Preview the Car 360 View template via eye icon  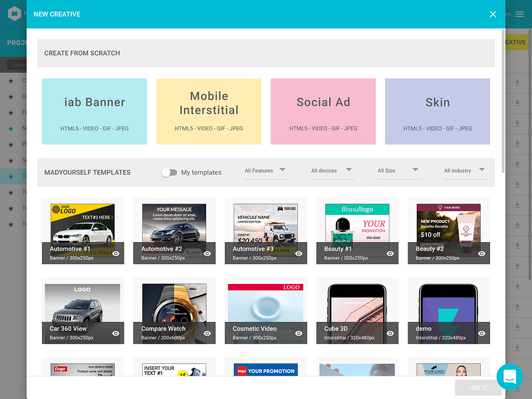click(x=116, y=333)
